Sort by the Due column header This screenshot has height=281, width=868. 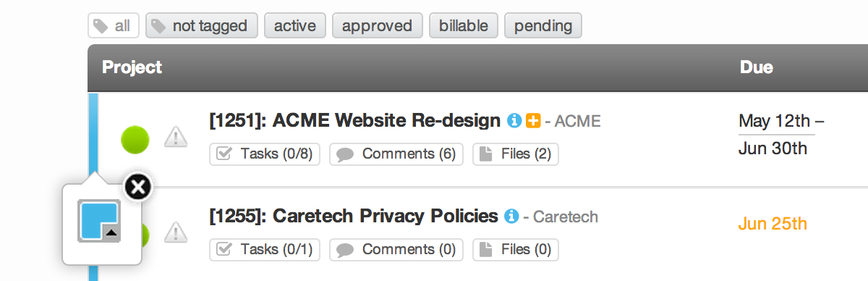pos(757,68)
